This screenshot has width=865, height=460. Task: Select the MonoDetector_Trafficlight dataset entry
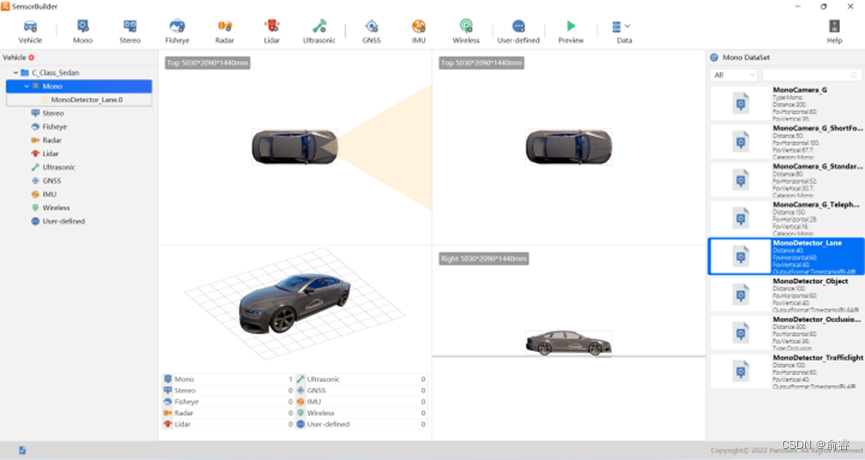[787, 371]
